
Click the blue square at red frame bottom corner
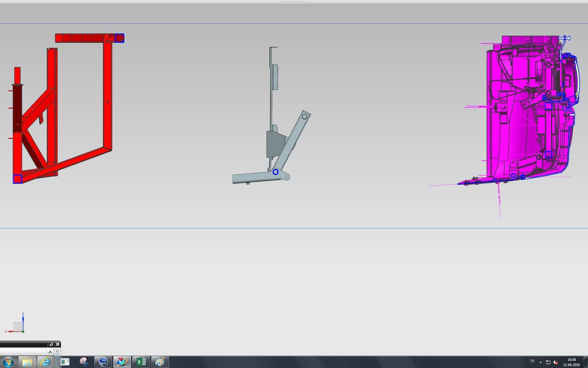17,179
